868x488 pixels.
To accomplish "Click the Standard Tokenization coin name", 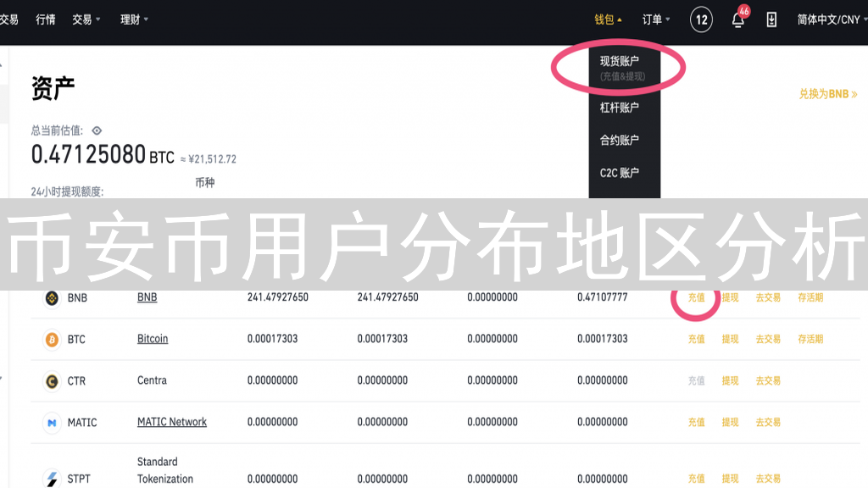I will (165, 470).
